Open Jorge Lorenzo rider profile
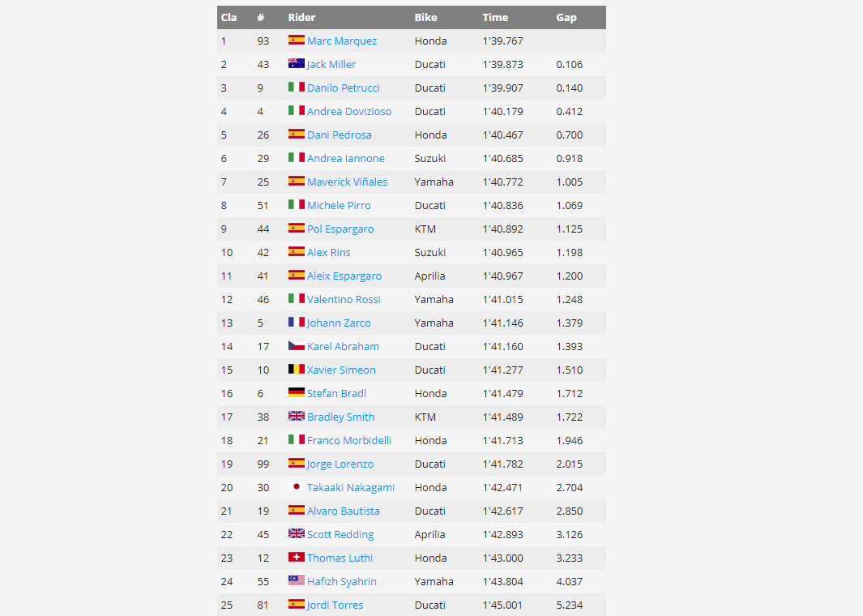The height and width of the screenshot is (616, 863). pyautogui.click(x=340, y=464)
